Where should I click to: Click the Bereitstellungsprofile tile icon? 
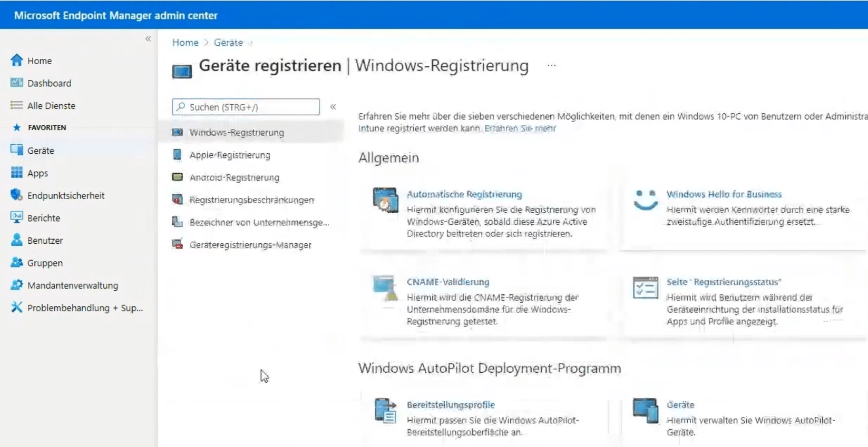[x=385, y=411]
